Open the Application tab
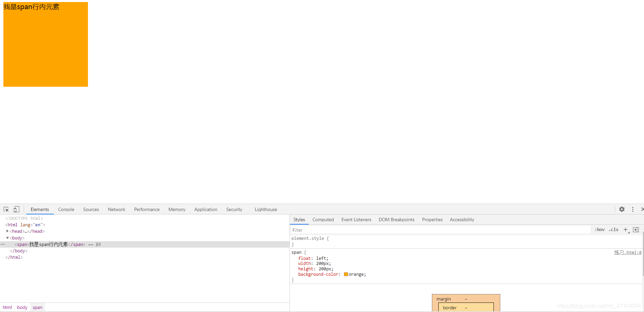The height and width of the screenshot is (312, 644). [206, 209]
